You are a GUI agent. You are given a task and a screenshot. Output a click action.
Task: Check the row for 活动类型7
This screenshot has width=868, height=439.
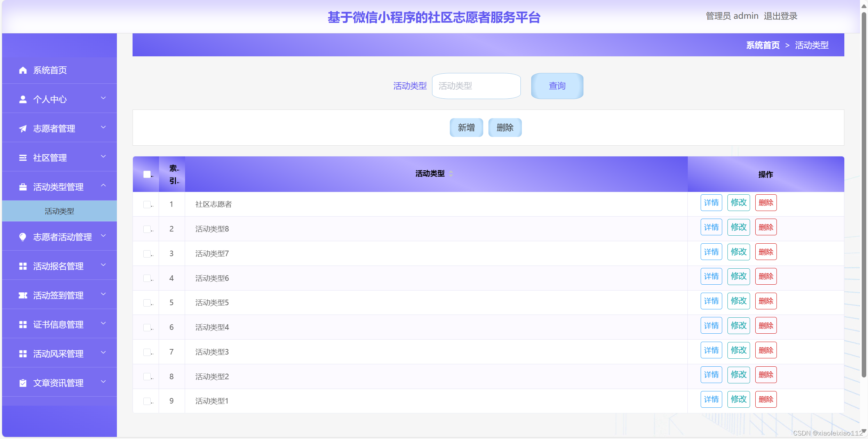[x=147, y=254]
